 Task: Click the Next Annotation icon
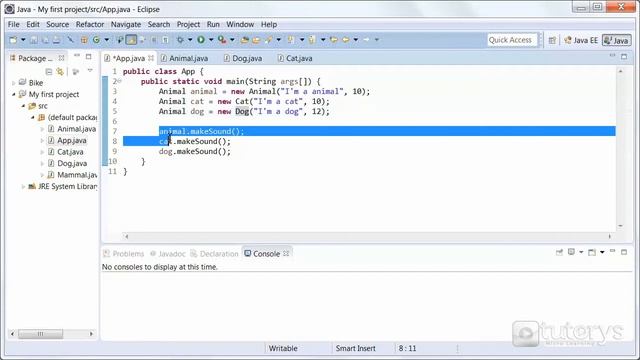point(291,40)
